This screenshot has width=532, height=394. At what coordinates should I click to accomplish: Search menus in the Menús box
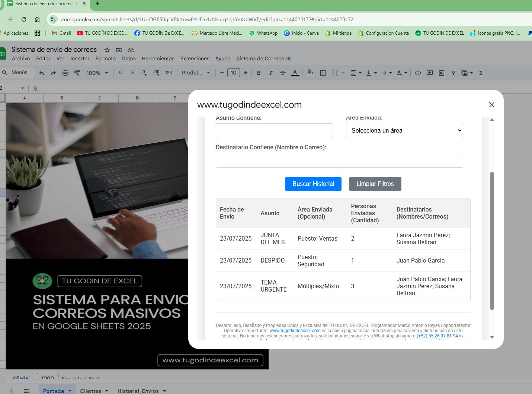click(17, 73)
